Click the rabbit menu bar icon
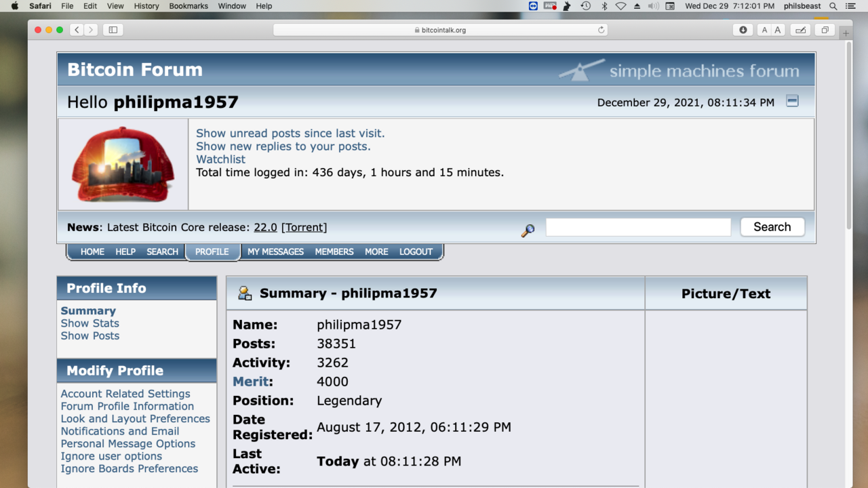The image size is (868, 488). (568, 6)
